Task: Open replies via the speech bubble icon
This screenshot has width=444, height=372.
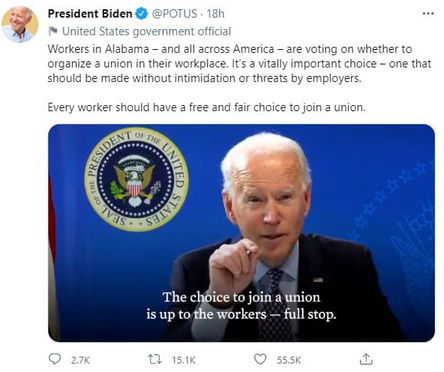Action: coord(55,359)
